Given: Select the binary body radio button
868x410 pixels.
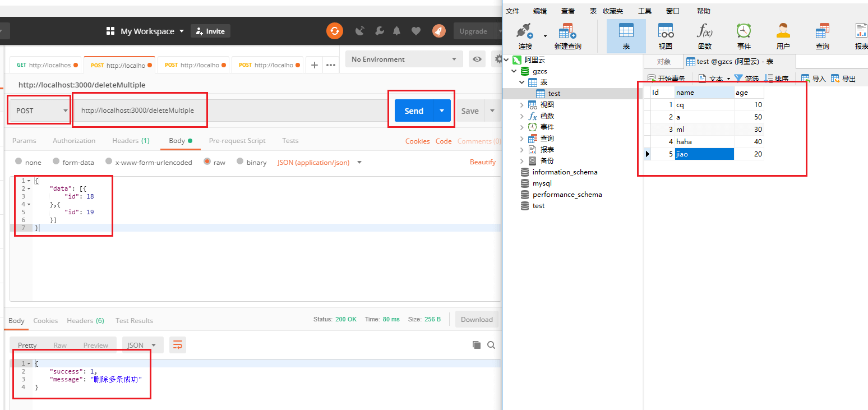Looking at the screenshot, I should pyautogui.click(x=240, y=162).
